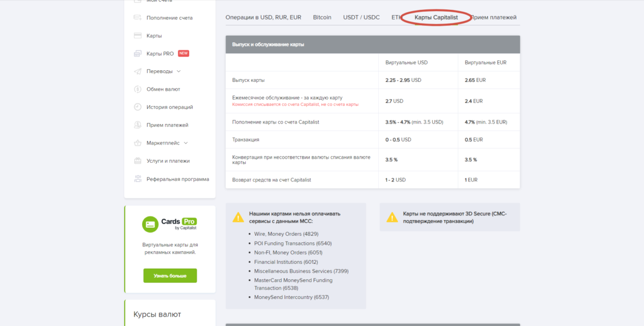Click the payment icon beside Прием платежей sidebar
This screenshot has width=644, height=326.
point(138,125)
